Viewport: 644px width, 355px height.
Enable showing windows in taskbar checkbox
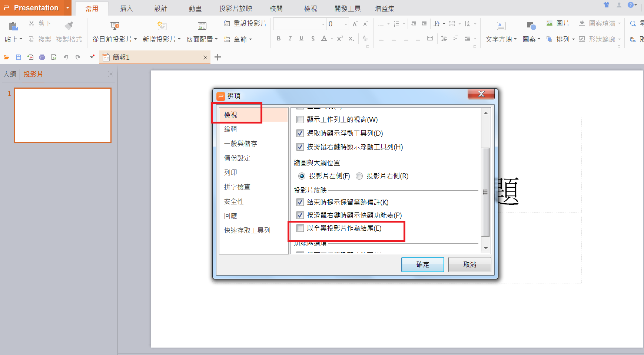[x=300, y=119]
